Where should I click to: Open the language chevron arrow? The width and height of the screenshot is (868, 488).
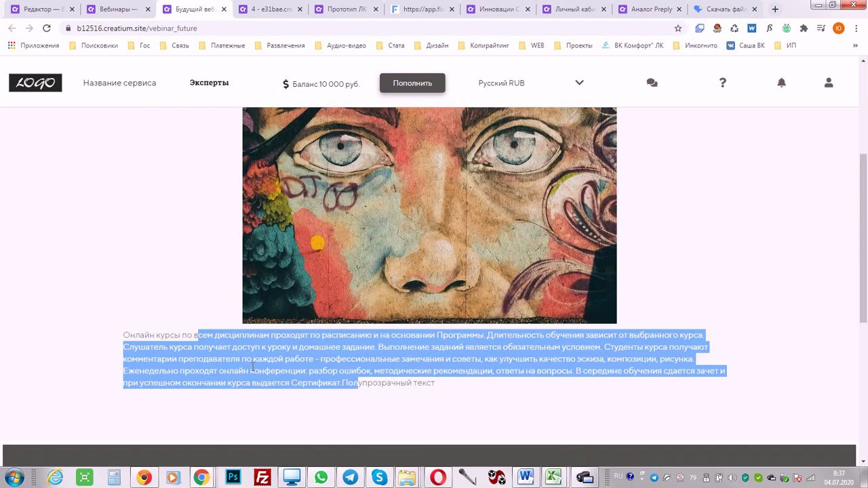coord(579,83)
